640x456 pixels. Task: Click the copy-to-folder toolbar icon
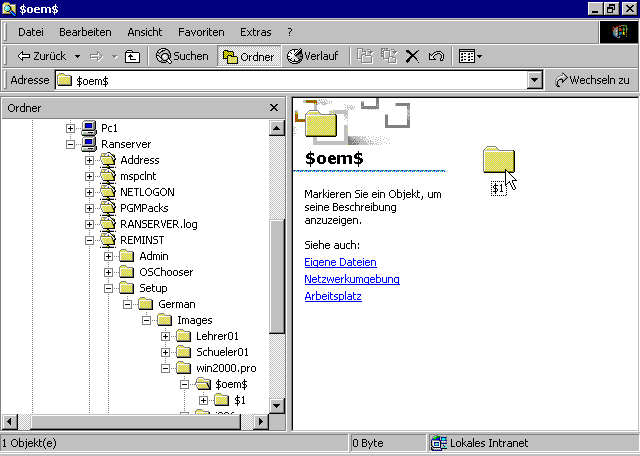click(x=389, y=56)
